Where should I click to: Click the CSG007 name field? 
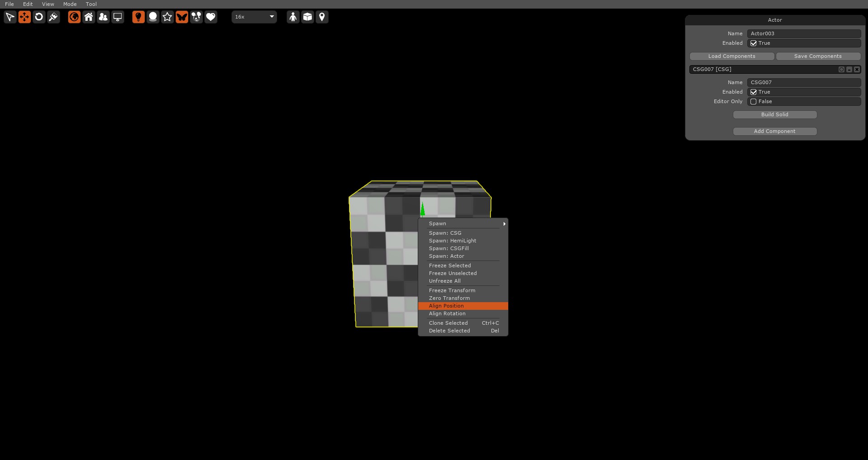click(x=804, y=83)
